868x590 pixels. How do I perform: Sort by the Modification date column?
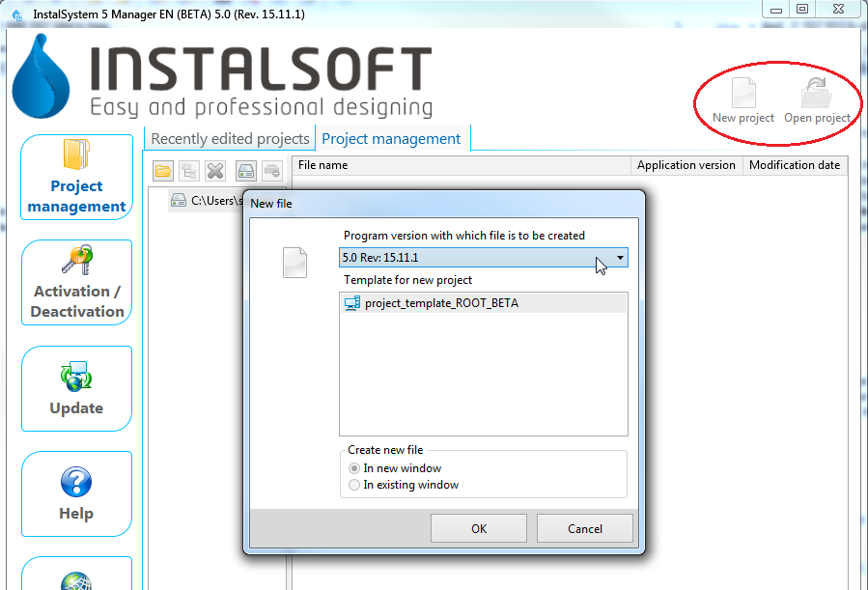tap(794, 165)
